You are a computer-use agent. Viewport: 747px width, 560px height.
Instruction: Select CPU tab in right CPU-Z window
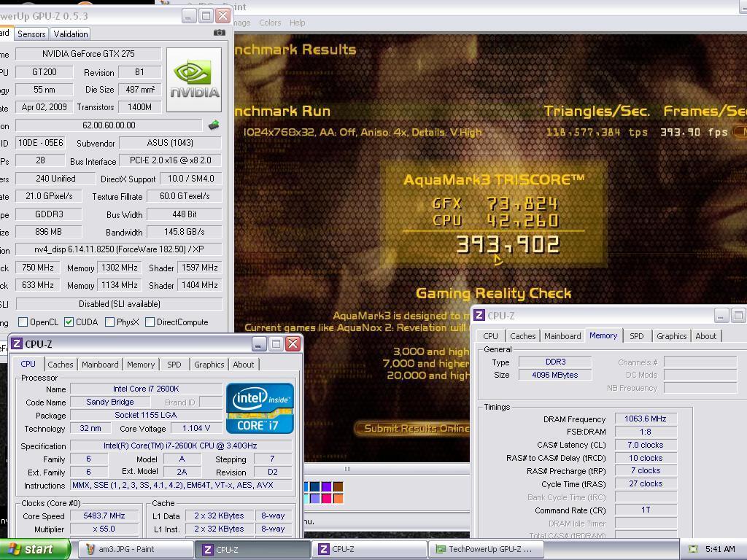click(490, 336)
